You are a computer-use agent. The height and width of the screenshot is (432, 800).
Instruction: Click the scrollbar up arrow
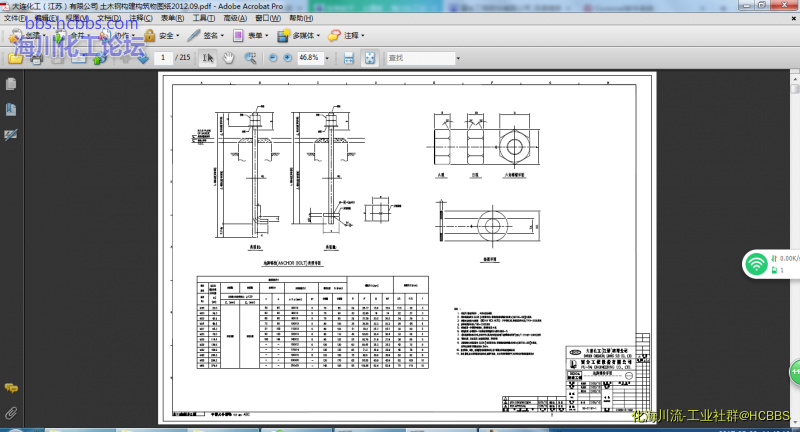795,79
